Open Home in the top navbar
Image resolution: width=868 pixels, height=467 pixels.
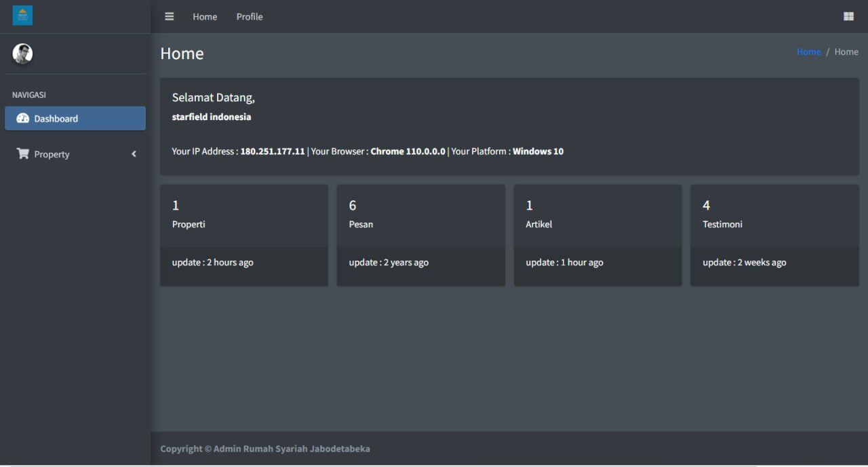tap(205, 16)
